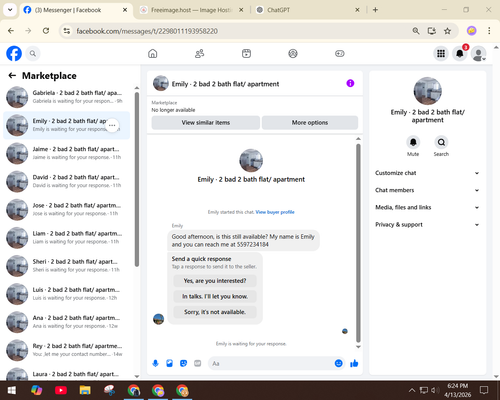The image size is (500, 400).
Task: Open conversation info purple icon
Action: (350, 83)
